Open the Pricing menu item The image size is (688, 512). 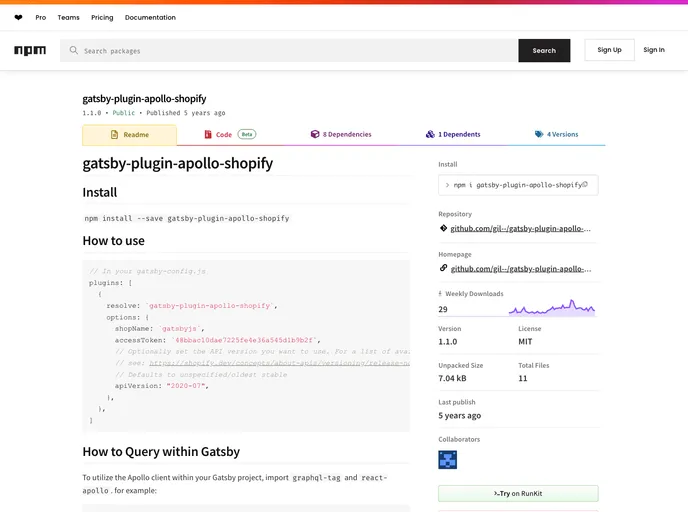tap(102, 18)
